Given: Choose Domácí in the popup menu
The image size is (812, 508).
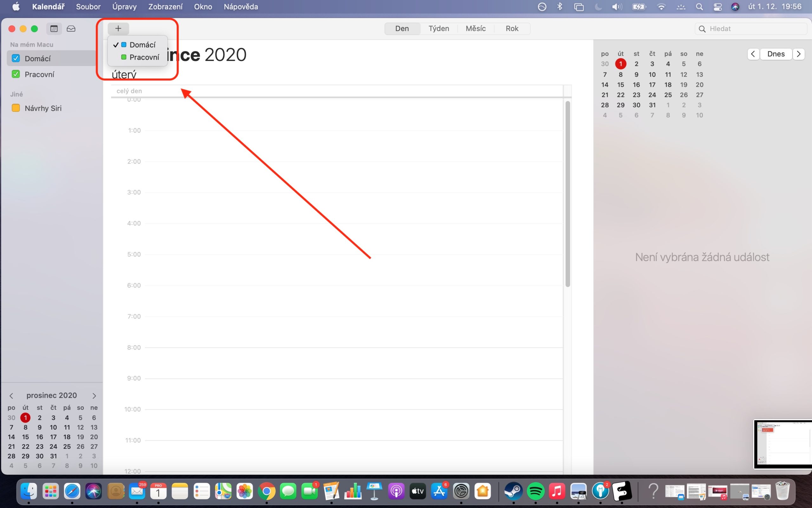Looking at the screenshot, I should (x=138, y=45).
